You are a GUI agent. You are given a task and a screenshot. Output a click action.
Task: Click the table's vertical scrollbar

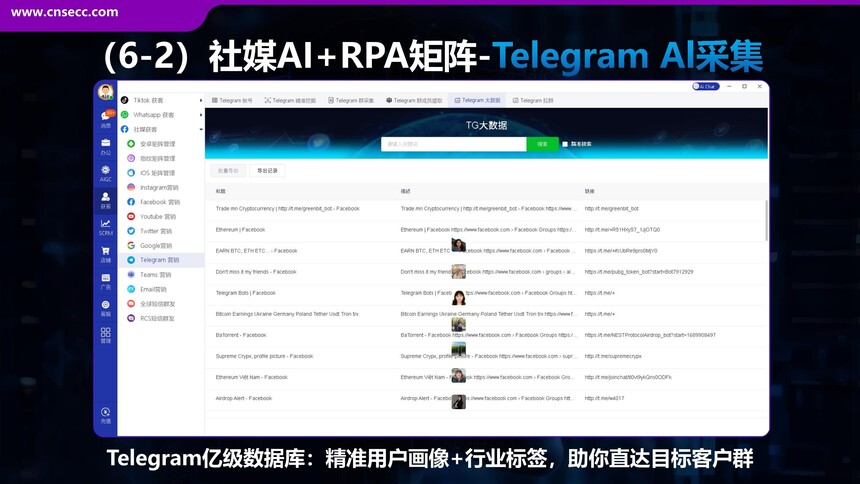(766, 221)
